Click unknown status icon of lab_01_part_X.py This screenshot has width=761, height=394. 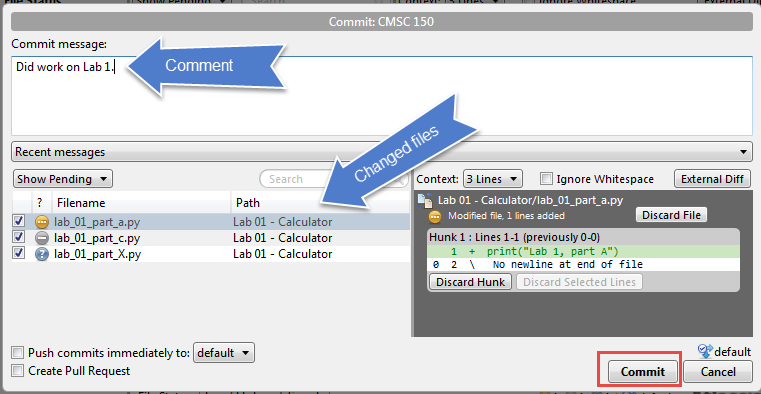coord(42,254)
